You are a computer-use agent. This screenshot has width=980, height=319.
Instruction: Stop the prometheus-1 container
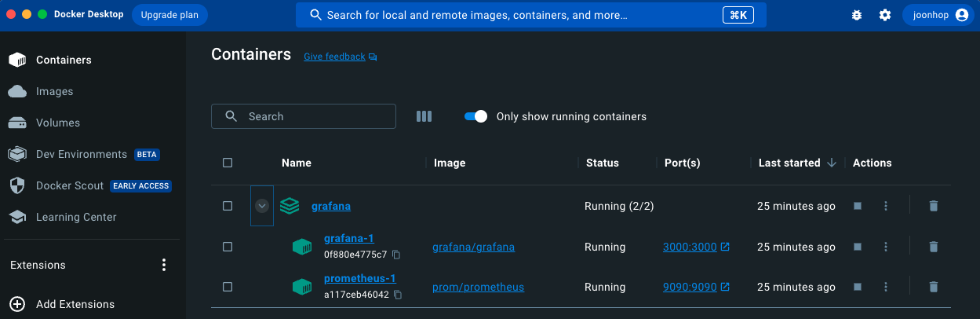858,287
